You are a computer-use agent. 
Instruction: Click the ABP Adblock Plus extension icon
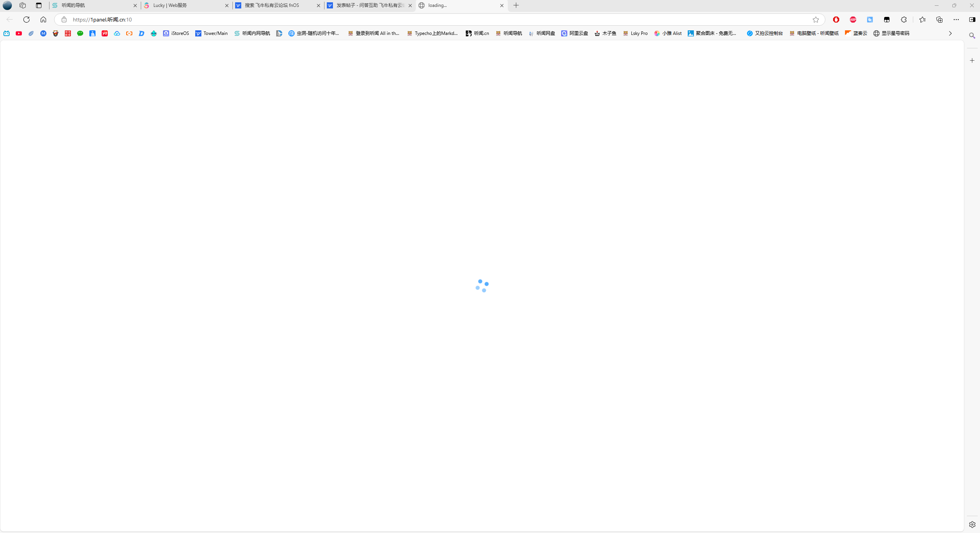853,20
